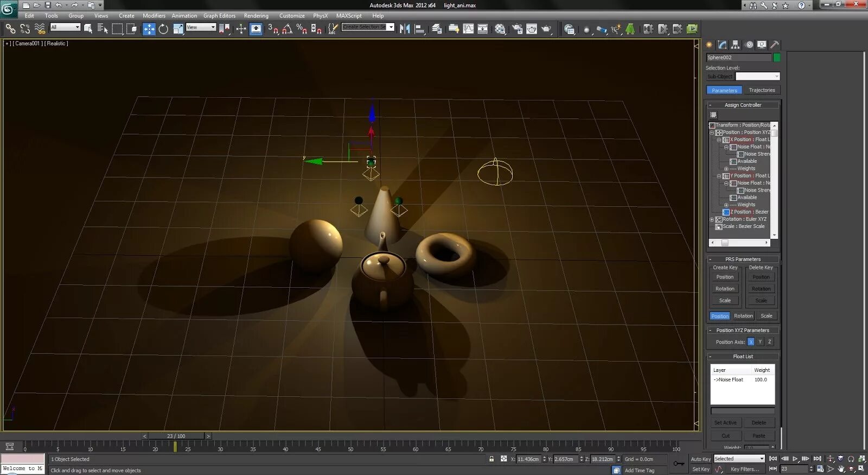
Task: Switch to the Trajectories tab
Action: point(762,90)
